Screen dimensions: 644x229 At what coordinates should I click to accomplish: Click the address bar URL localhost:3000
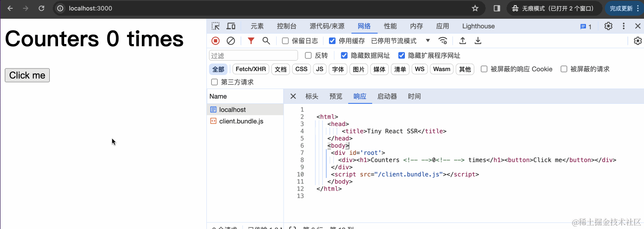(x=90, y=8)
